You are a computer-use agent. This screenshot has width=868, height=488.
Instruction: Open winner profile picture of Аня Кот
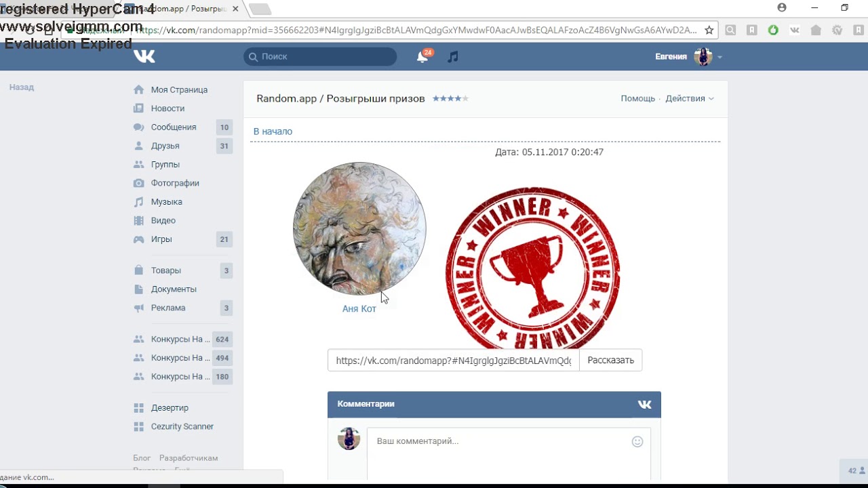(x=359, y=228)
